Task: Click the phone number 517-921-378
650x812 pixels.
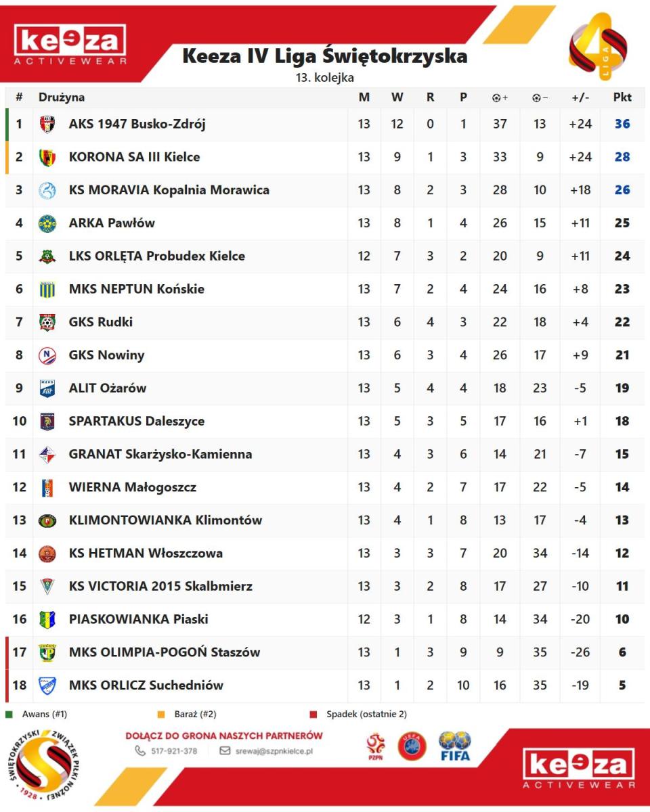Action: click(174, 751)
